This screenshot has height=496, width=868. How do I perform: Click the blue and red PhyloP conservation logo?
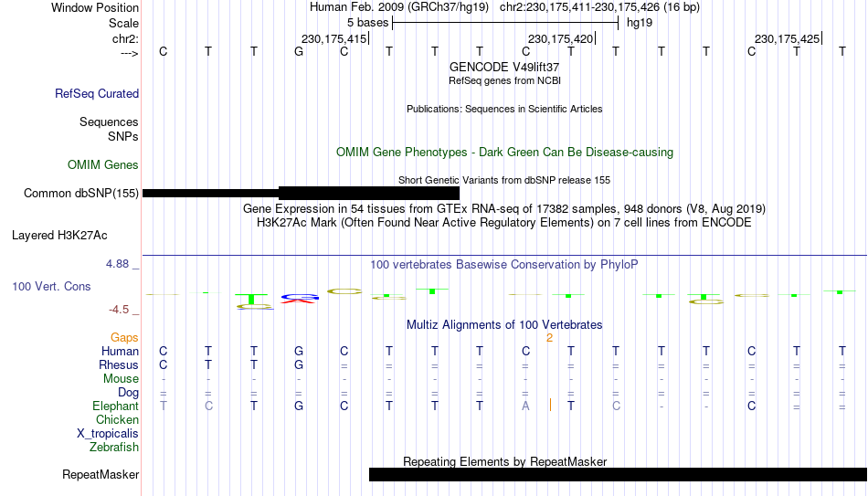pos(300,299)
